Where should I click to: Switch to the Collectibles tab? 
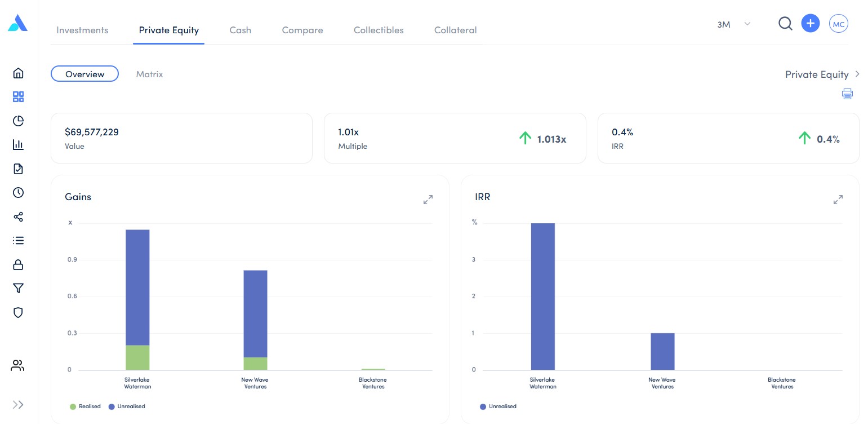(379, 30)
